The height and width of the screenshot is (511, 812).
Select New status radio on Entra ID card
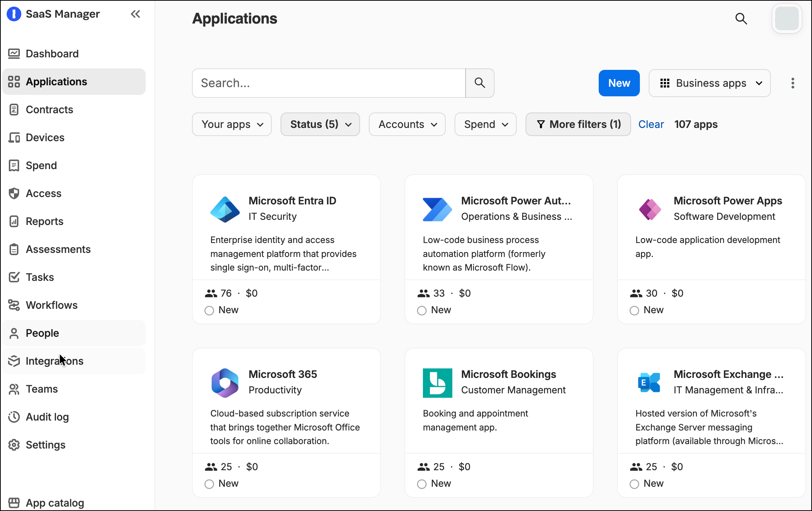tap(209, 311)
